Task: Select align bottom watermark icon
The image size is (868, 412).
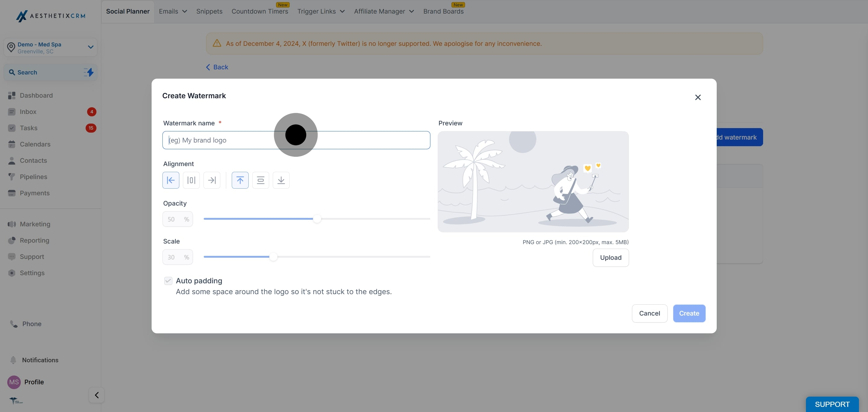Action: click(x=281, y=180)
